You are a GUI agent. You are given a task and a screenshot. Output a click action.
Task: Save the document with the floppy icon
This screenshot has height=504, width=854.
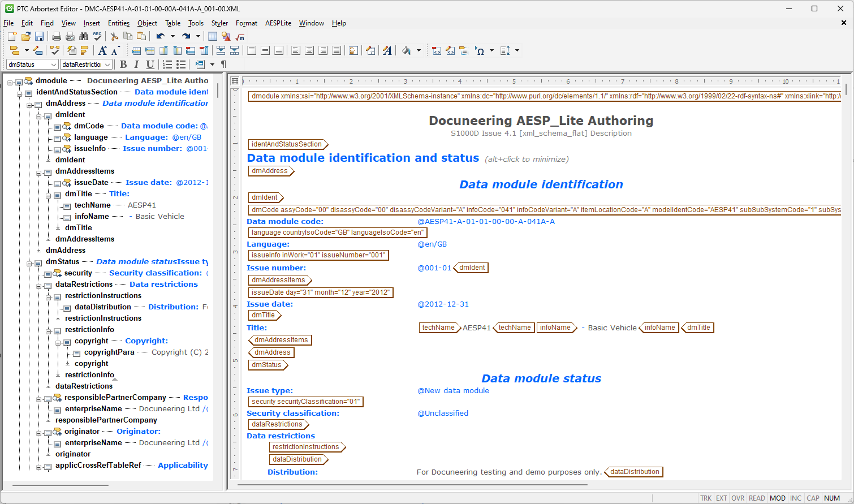point(40,36)
